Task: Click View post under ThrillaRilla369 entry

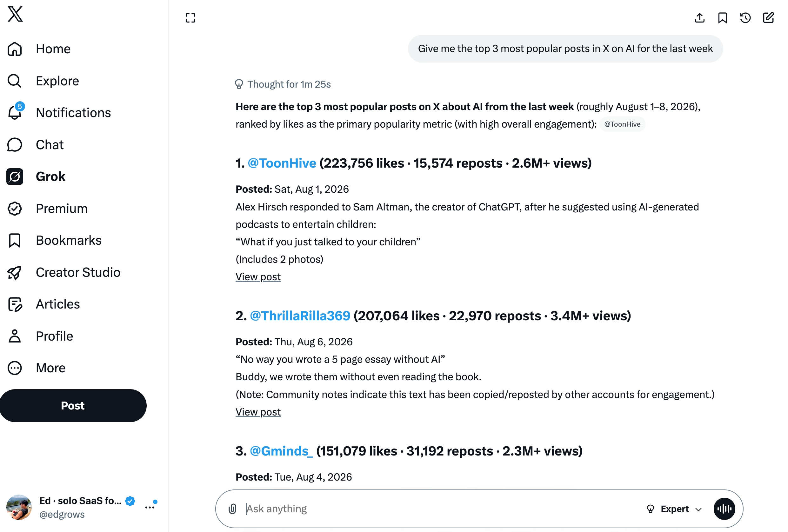Action: pyautogui.click(x=258, y=412)
